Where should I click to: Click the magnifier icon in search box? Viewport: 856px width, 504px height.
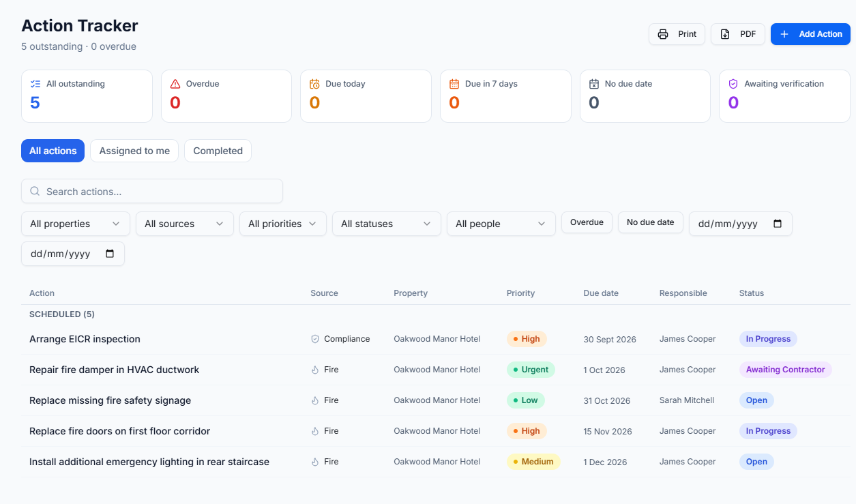pos(35,192)
